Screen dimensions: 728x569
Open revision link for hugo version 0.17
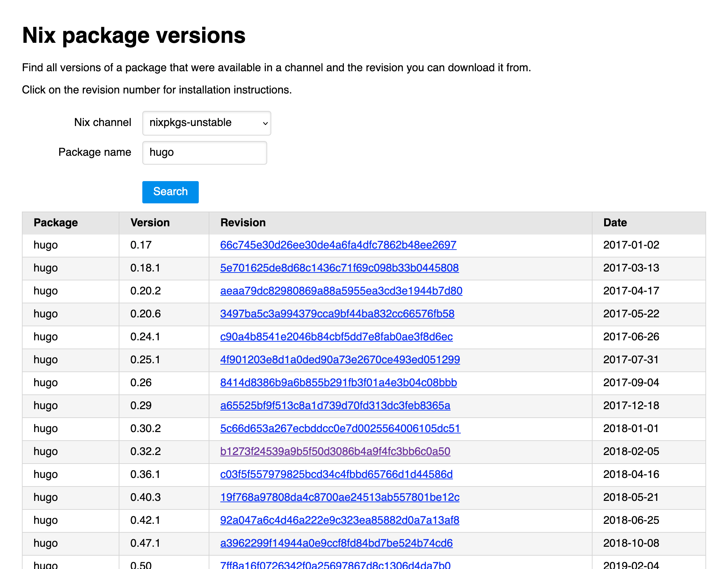pos(338,245)
